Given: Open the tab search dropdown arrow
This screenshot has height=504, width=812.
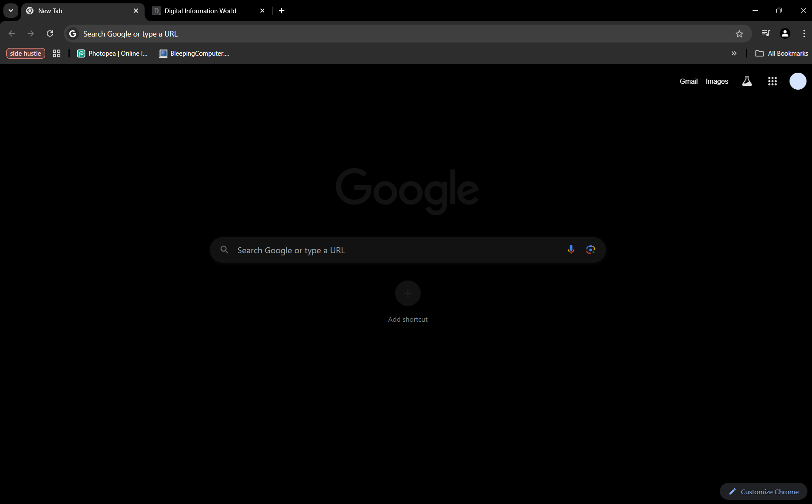Looking at the screenshot, I should point(11,11).
